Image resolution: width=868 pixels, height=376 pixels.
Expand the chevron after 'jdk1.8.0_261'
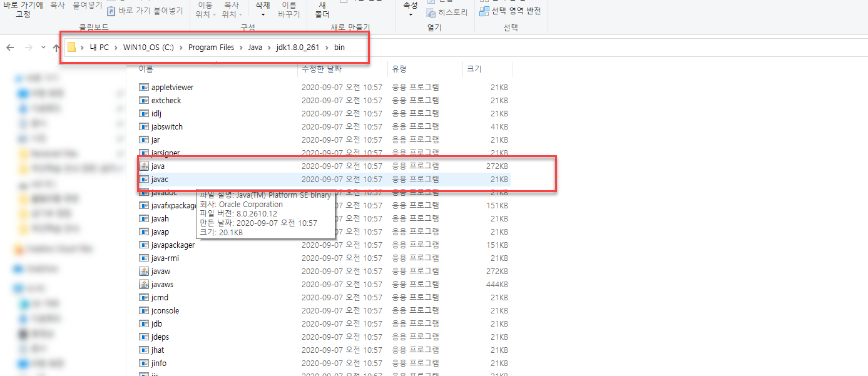(x=327, y=48)
